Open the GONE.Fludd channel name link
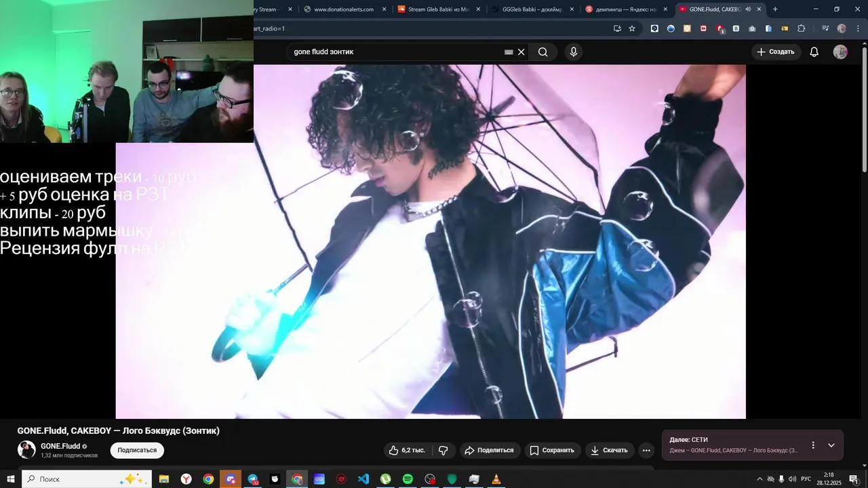The width and height of the screenshot is (868, 488). click(60, 446)
